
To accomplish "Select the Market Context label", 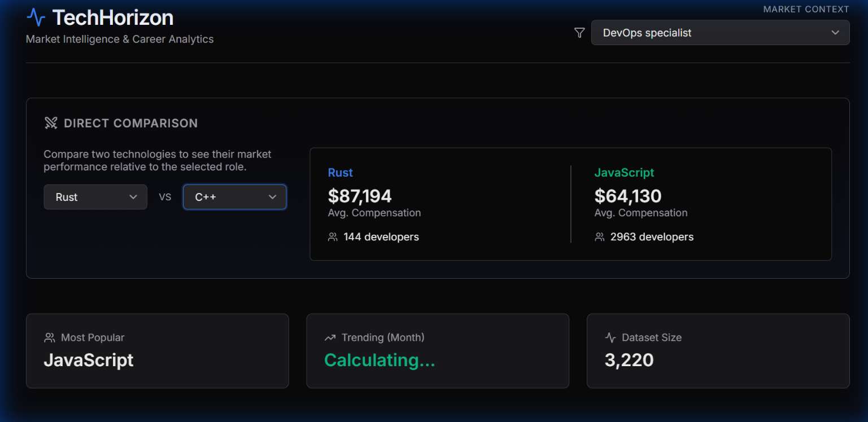I will tap(806, 8).
